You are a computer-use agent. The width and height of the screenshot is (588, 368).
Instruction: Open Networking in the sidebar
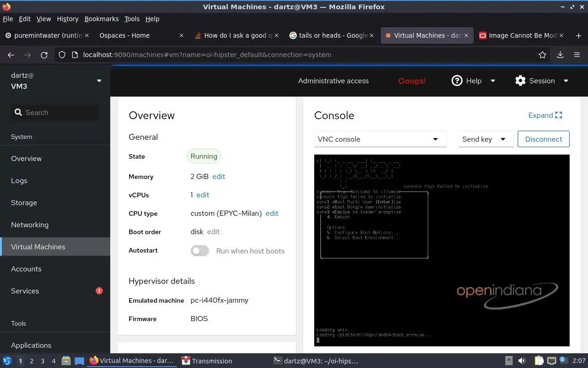point(55,224)
